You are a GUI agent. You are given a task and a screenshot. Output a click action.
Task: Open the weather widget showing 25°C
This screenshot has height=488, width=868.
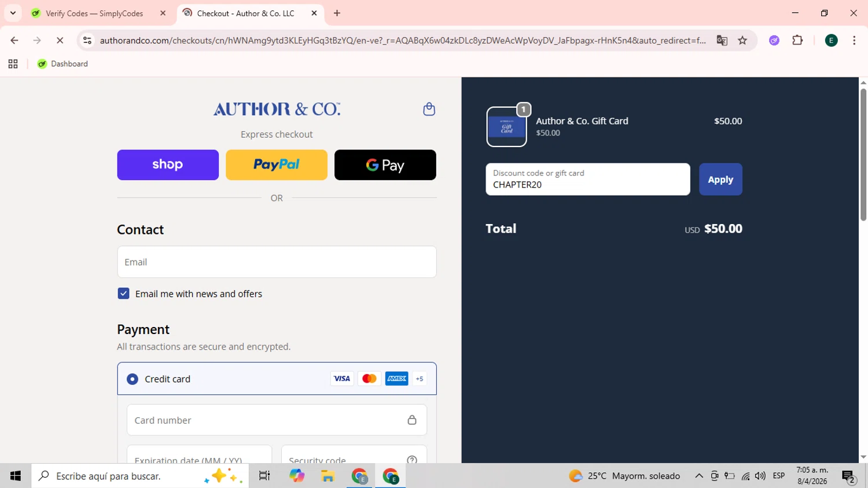[x=624, y=476]
